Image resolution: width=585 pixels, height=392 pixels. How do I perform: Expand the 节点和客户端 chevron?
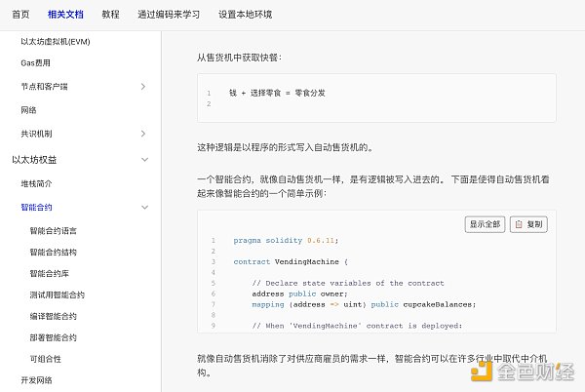click(143, 87)
